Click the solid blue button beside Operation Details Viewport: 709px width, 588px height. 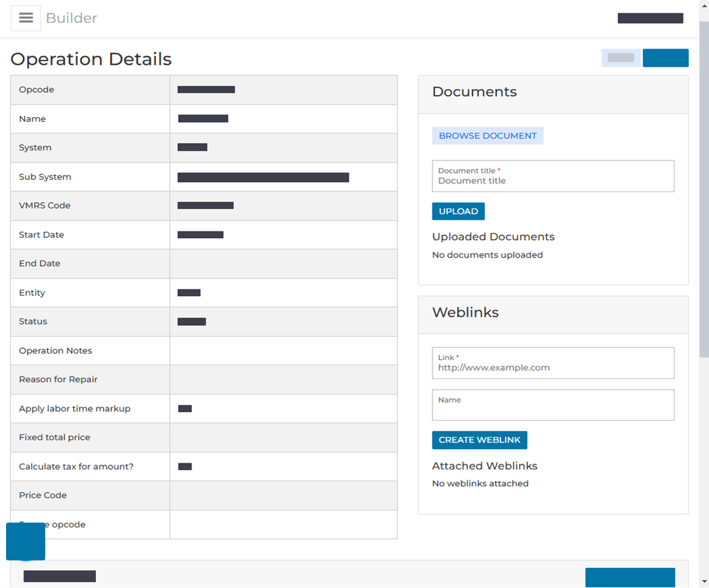coord(666,58)
